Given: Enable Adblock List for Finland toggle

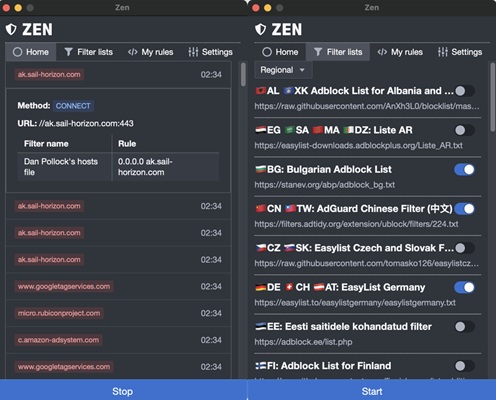Looking at the screenshot, I should [x=464, y=366].
